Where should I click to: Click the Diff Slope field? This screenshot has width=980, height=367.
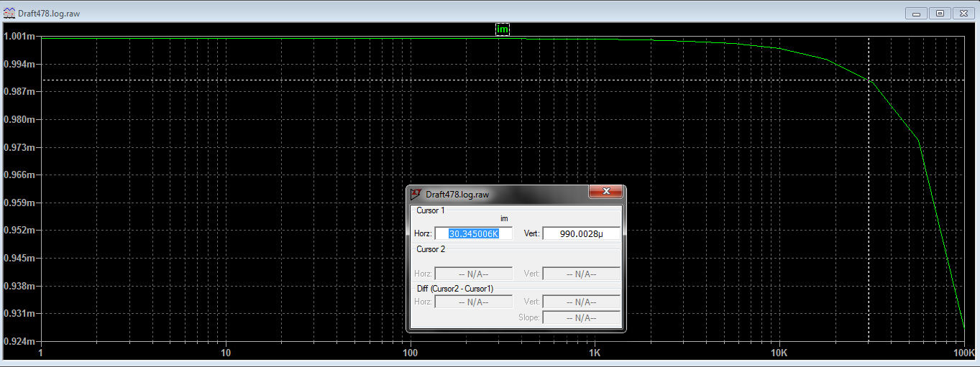581,317
